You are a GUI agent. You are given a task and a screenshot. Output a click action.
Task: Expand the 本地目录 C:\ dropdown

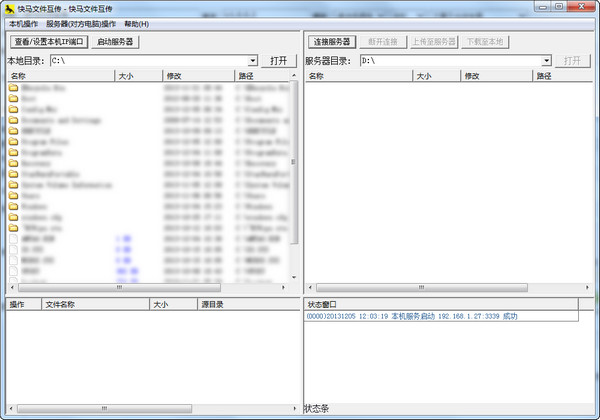pos(253,61)
